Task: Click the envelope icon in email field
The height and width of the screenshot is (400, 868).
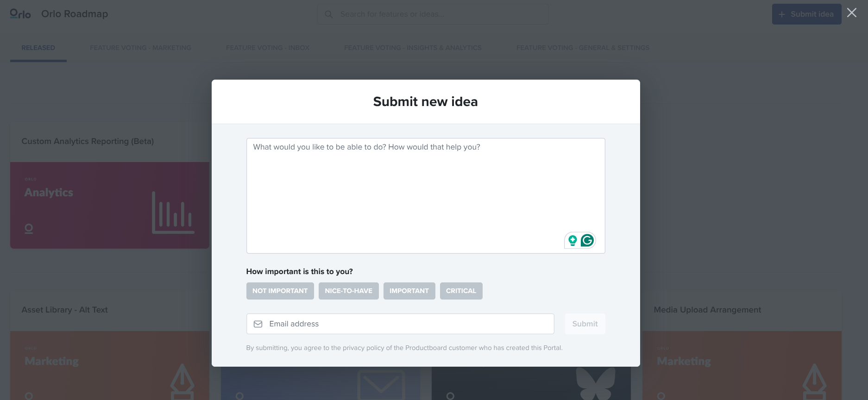Action: click(x=258, y=324)
